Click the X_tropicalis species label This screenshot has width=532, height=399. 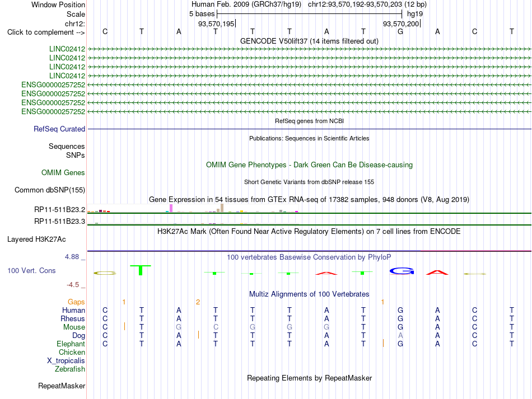[x=66, y=361]
